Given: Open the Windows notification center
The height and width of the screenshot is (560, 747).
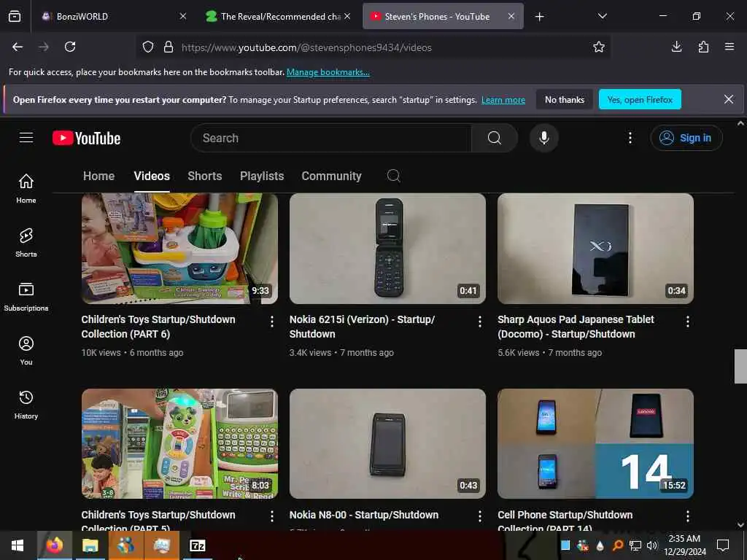Looking at the screenshot, I should click(723, 545).
